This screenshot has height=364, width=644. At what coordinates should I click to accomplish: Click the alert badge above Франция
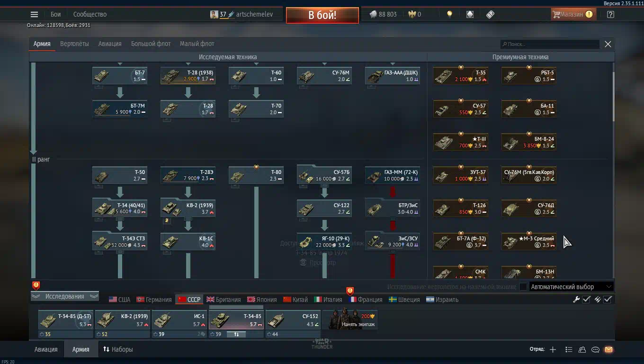pyautogui.click(x=350, y=291)
